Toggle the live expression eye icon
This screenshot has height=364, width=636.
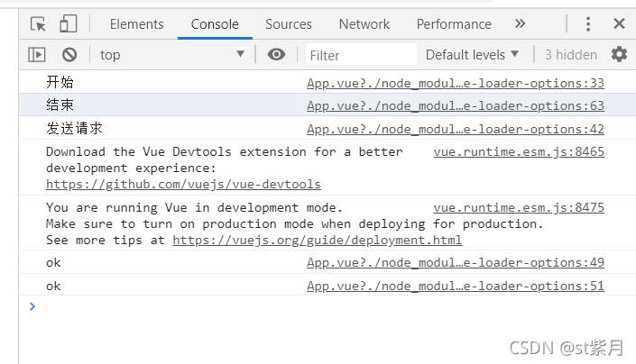(x=276, y=55)
